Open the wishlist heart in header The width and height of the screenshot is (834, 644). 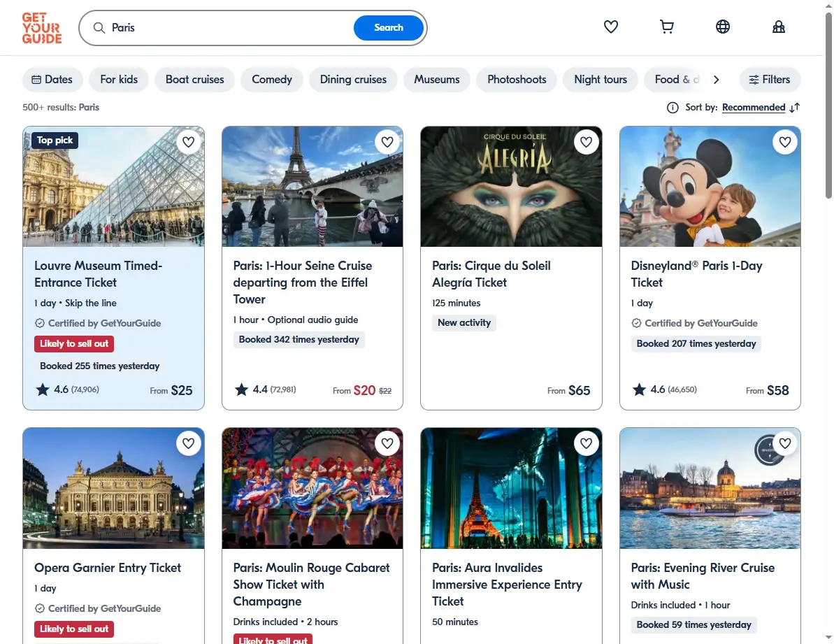(x=610, y=27)
